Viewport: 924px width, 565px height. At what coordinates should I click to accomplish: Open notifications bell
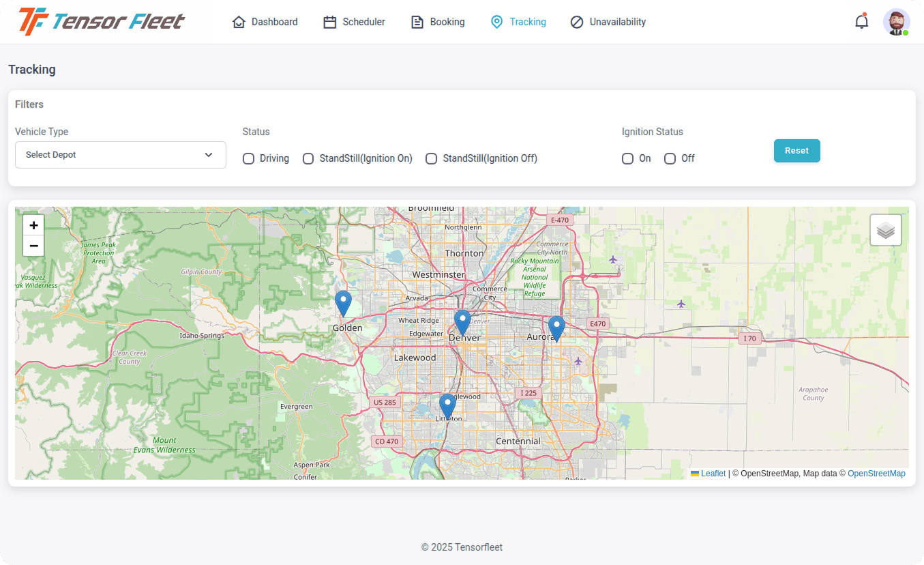click(862, 22)
